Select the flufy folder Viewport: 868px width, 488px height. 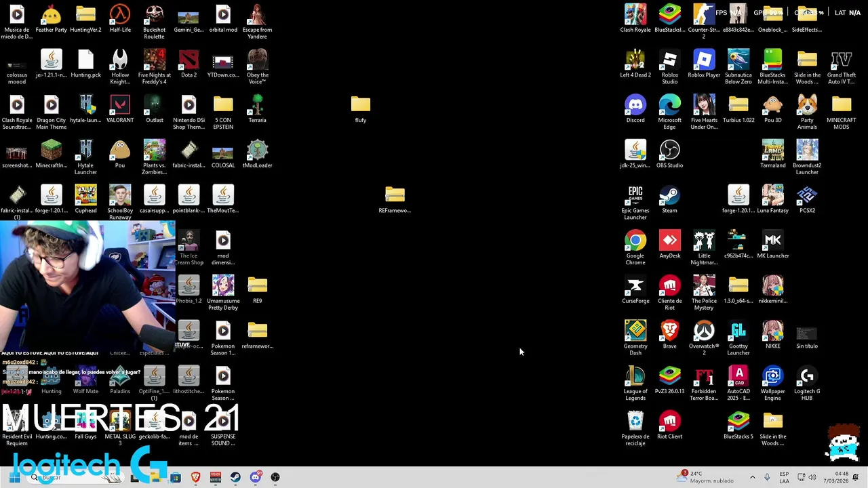tap(361, 109)
